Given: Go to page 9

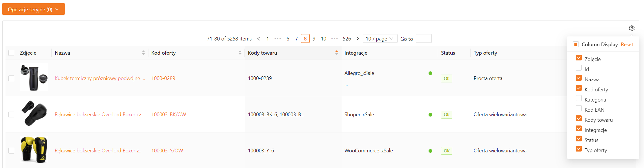Looking at the screenshot, I should tap(314, 38).
